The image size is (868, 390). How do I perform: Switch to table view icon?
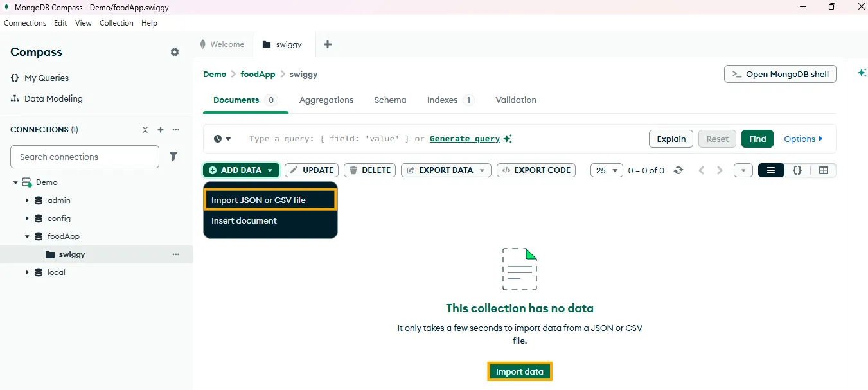click(824, 170)
